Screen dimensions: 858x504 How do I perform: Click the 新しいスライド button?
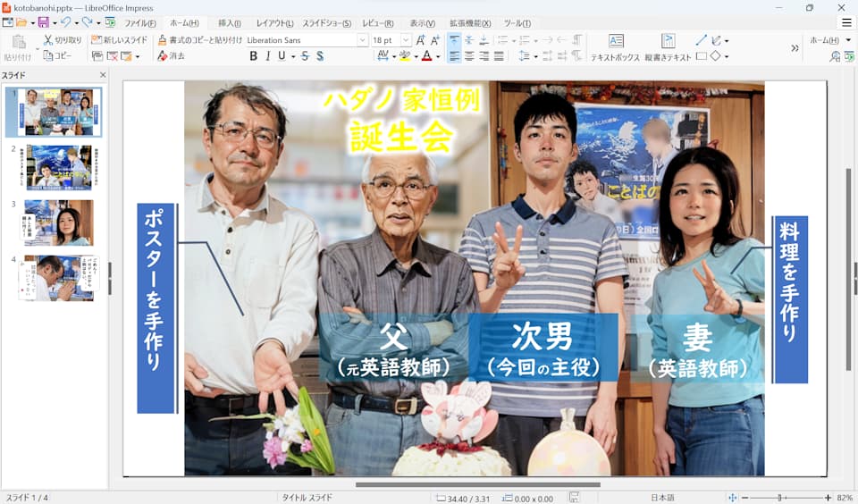coord(119,40)
